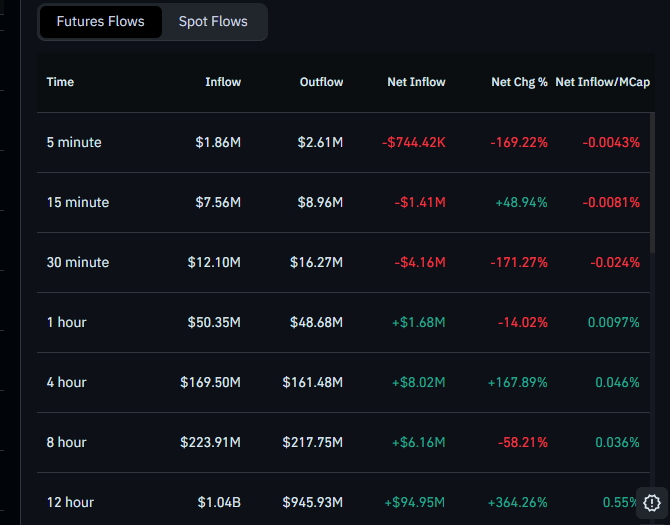Select the 12 hour row label

[70, 502]
